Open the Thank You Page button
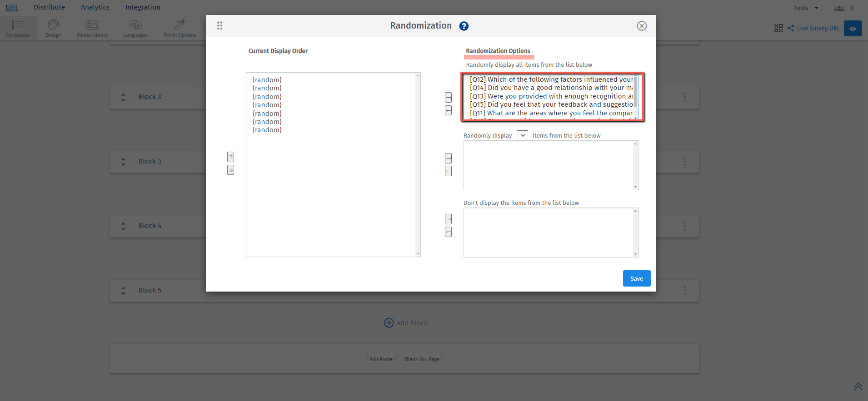 (422, 359)
